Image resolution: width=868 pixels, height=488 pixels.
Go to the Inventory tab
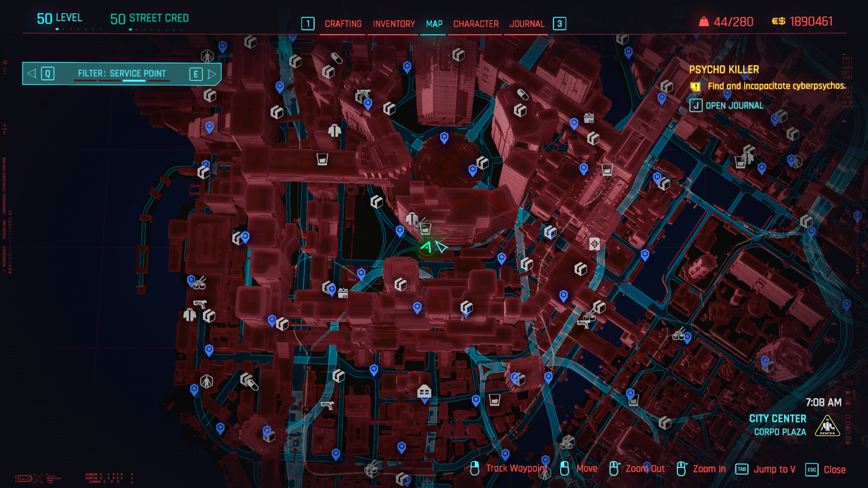point(394,24)
